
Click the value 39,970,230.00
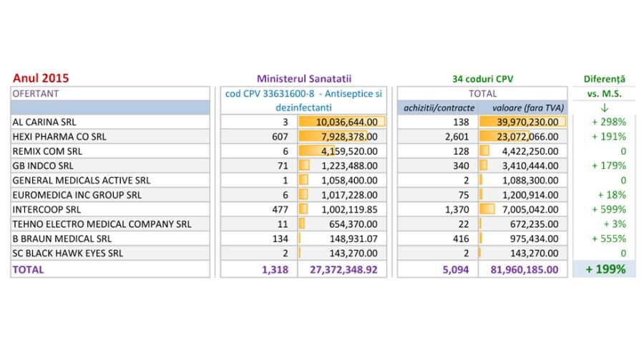click(x=527, y=122)
